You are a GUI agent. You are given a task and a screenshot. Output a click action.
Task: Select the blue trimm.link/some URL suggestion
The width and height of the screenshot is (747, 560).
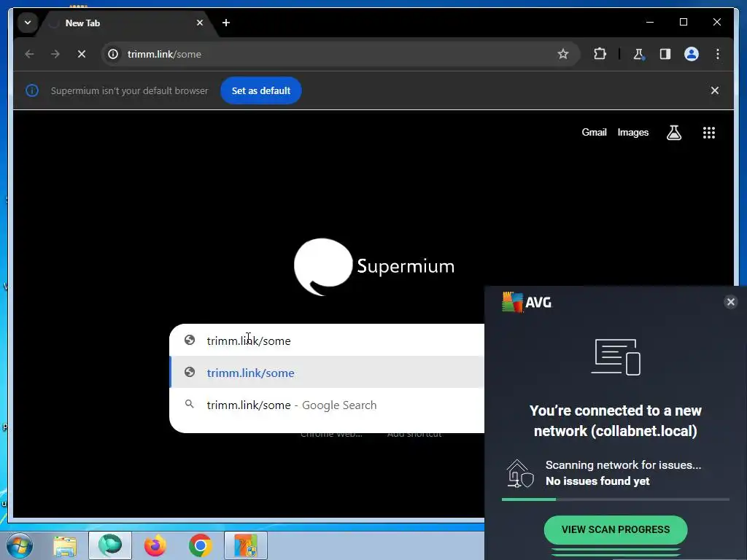(327, 373)
